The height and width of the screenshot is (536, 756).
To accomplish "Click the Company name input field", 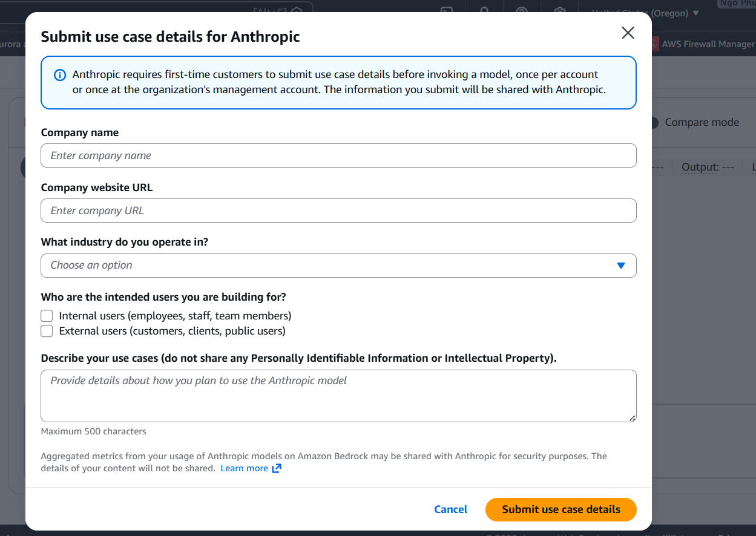I will pos(338,155).
